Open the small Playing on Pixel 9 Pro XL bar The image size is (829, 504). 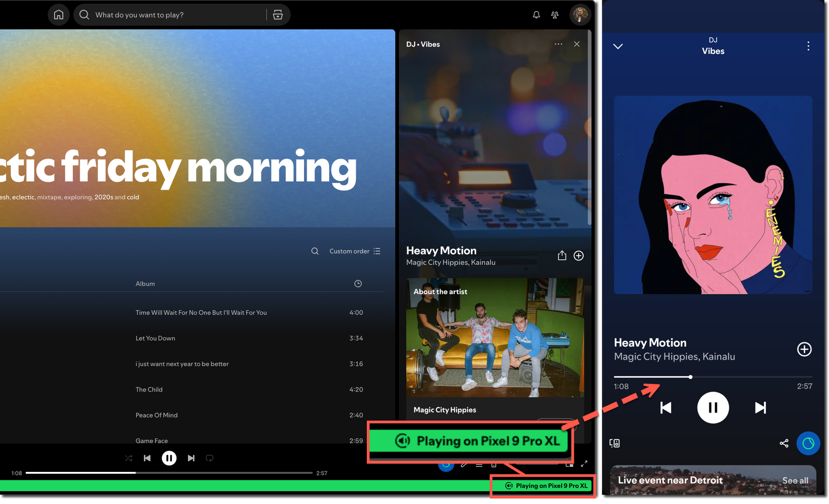point(546,486)
